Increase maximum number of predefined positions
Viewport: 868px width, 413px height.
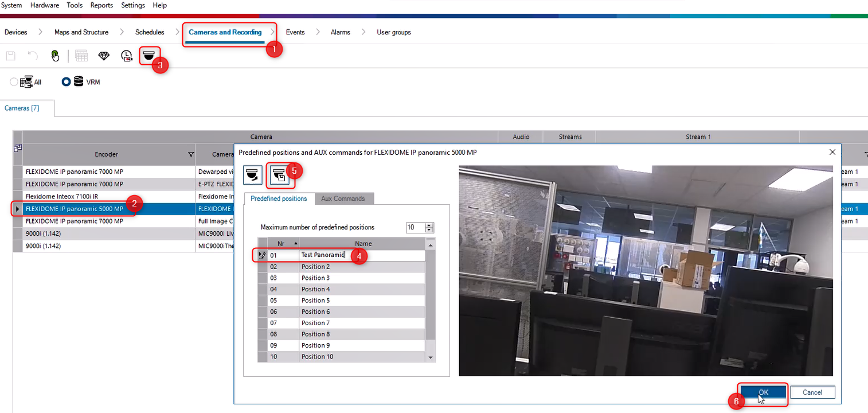point(429,225)
